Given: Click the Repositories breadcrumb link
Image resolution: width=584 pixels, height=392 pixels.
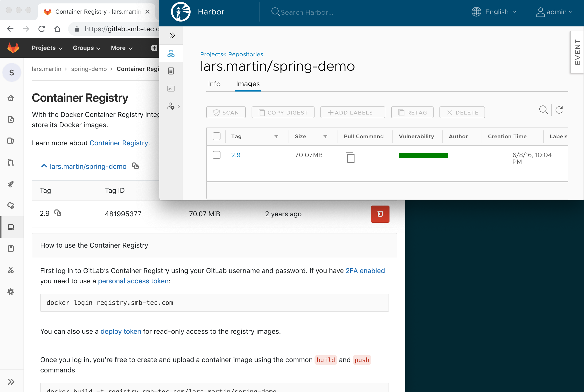Looking at the screenshot, I should tap(245, 54).
